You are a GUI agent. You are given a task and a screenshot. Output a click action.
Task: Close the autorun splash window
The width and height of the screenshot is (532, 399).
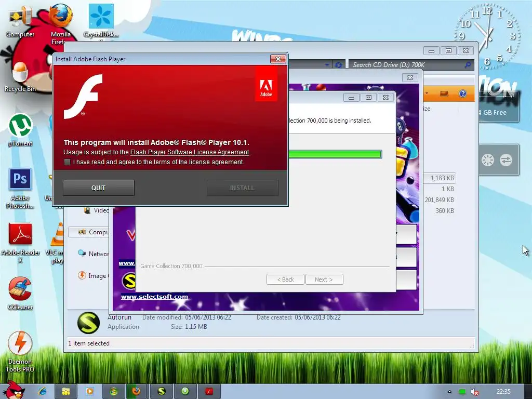point(410,78)
